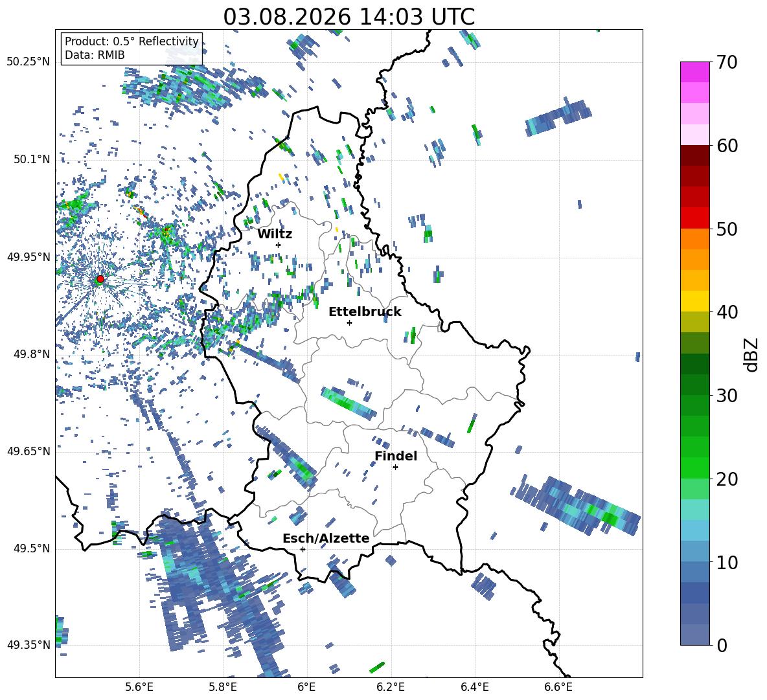Click the Esch/Alzette station cross marker
The width and height of the screenshot is (767, 700).
[303, 549]
